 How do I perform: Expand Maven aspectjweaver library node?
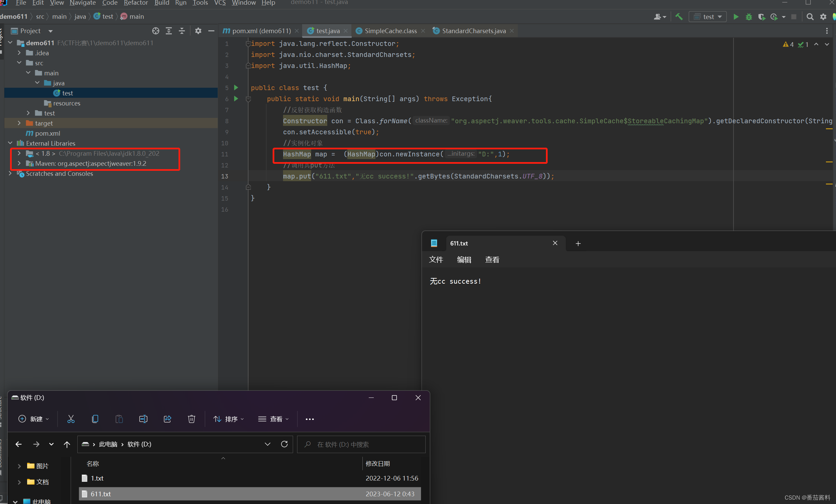[x=19, y=163]
